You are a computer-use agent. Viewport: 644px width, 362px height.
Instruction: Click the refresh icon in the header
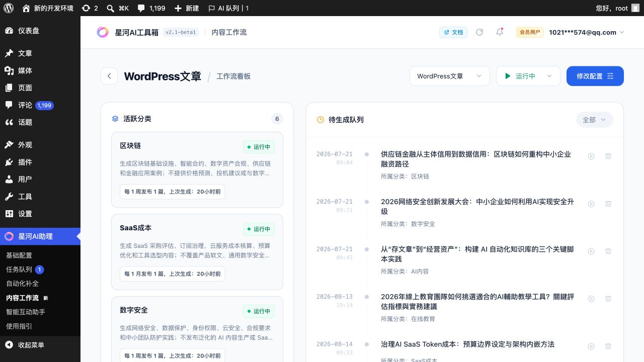[x=479, y=32]
